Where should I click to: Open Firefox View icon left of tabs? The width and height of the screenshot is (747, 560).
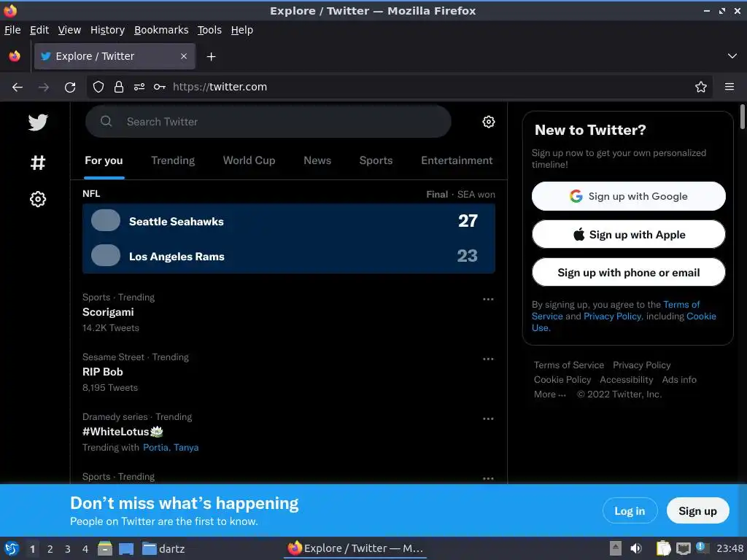coord(15,56)
